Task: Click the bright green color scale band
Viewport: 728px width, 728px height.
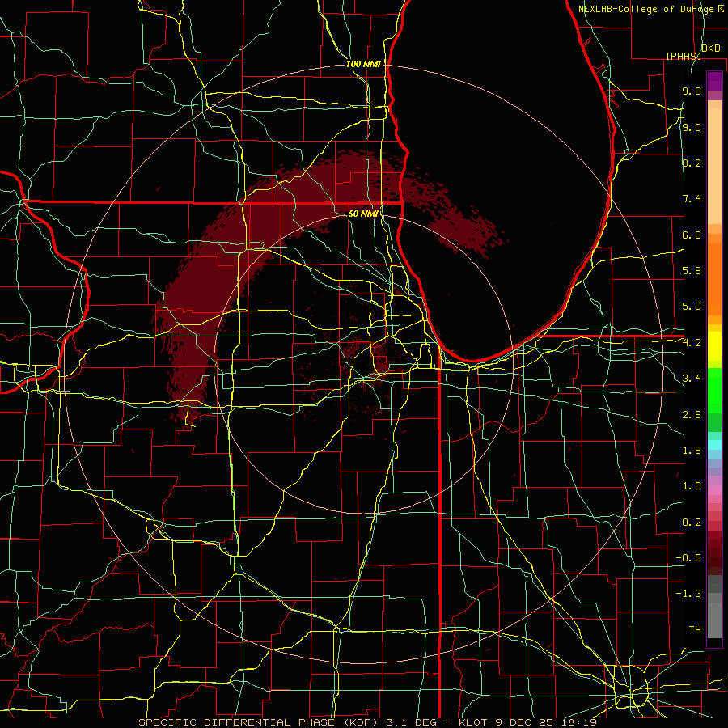Action: tap(714, 390)
